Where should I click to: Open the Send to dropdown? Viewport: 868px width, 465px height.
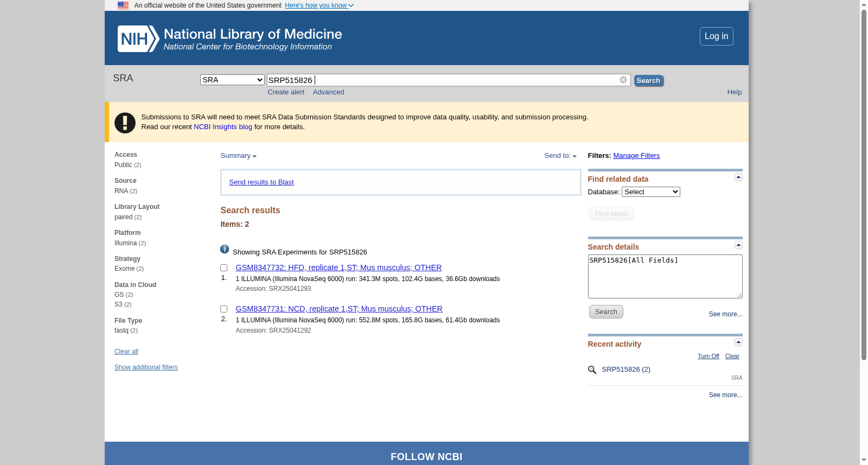tap(560, 156)
